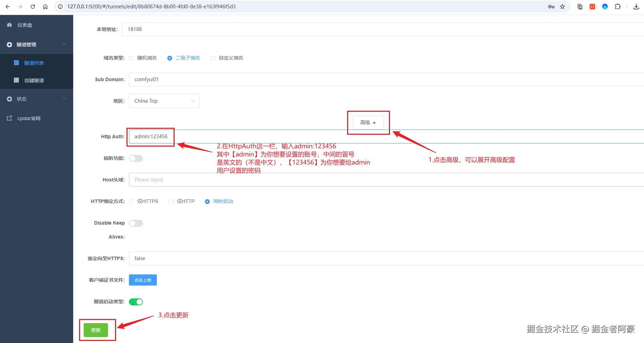Click the 点击上传 certificate button
The image size is (644, 343).
click(x=143, y=280)
